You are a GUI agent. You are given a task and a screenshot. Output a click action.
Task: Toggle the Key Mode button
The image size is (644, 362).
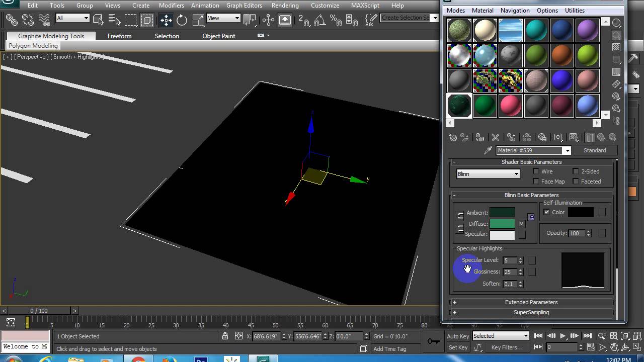coord(538,347)
